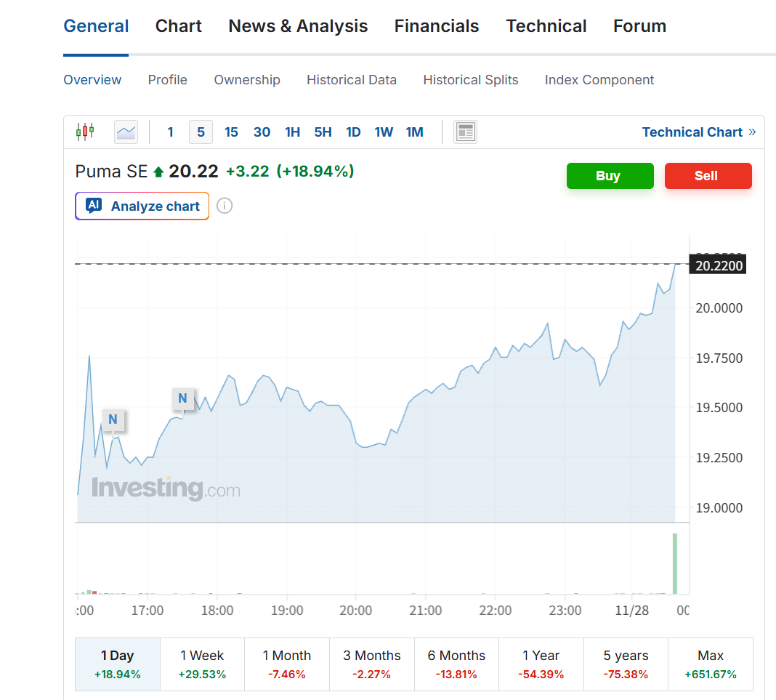Select the area chart type icon
The image size is (776, 700).
(x=126, y=132)
